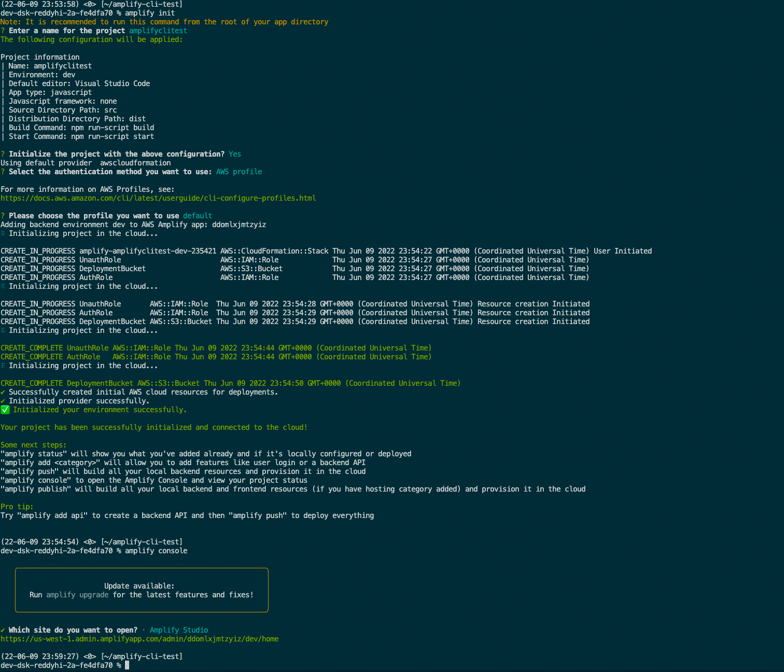The image size is (784, 672).
Task: Click the "(22-06-09 23:54:54)" prompt timestamp
Action: pos(40,542)
